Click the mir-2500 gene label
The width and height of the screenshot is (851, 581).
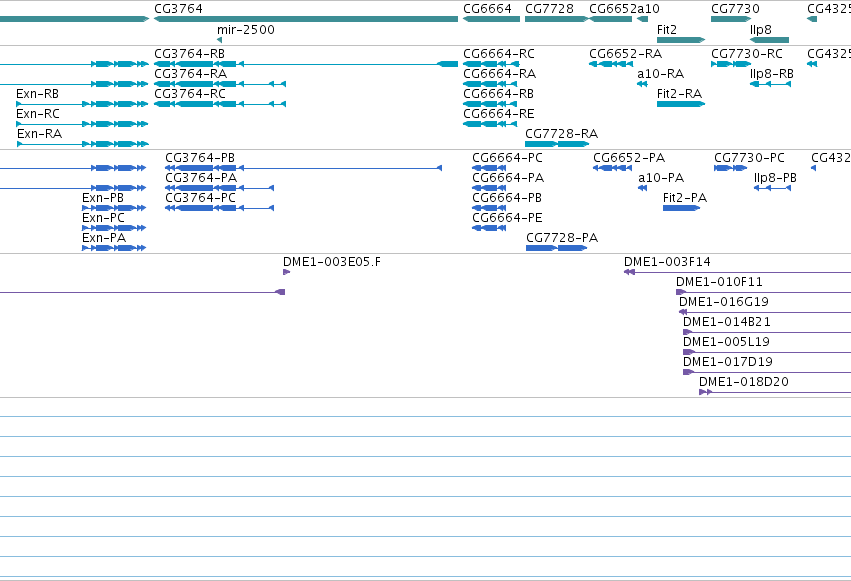[246, 30]
